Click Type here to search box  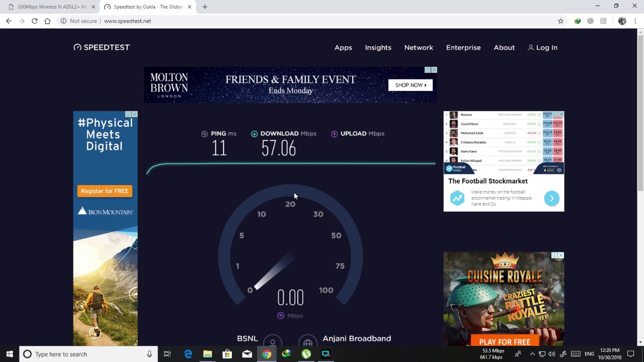click(88, 354)
